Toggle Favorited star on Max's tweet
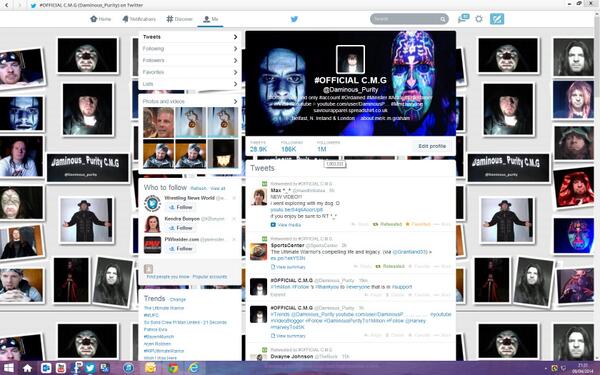Screen dimensions: 600x375 (x=418, y=224)
